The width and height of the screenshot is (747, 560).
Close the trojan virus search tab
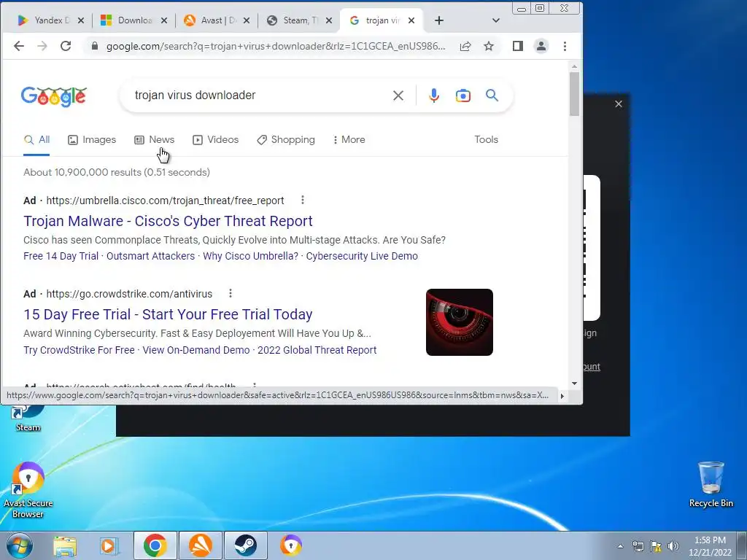point(411,20)
